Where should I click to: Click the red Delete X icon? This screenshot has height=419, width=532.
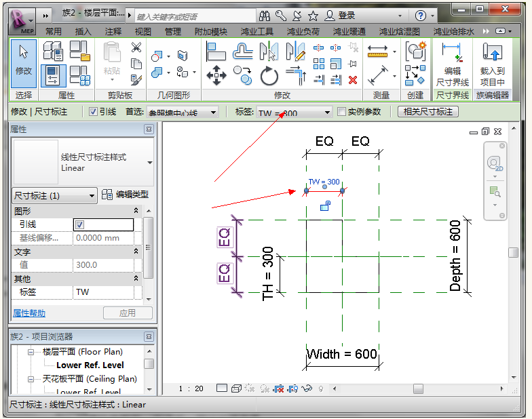coord(352,79)
